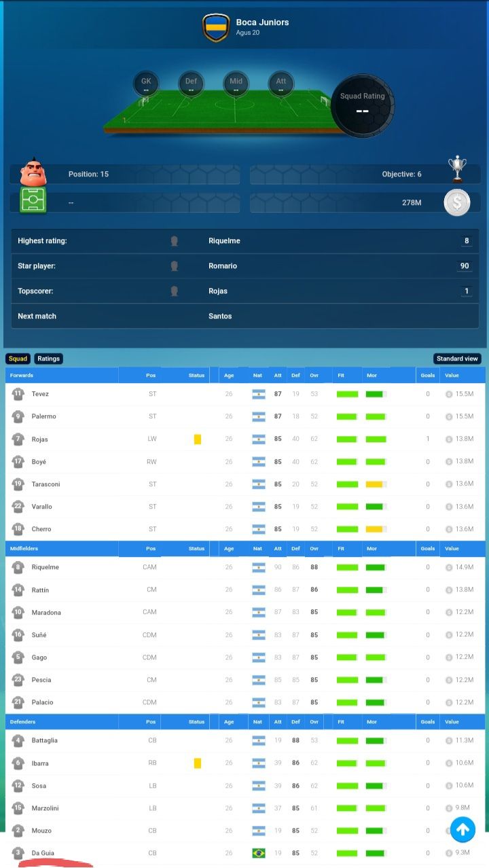Click Riquelme's 14.9M value
Screen dimensions: 489x868
[x=465, y=567]
